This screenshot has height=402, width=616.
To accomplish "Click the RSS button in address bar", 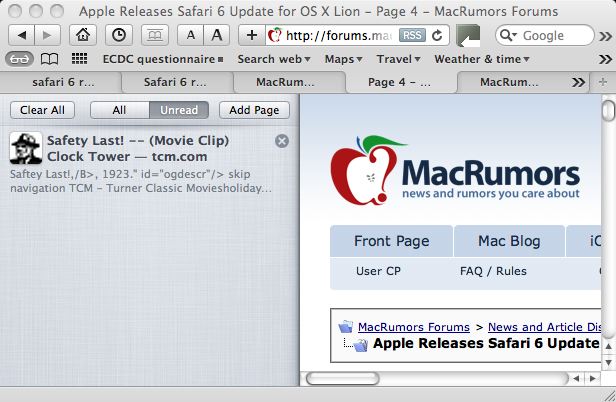I will click(412, 36).
